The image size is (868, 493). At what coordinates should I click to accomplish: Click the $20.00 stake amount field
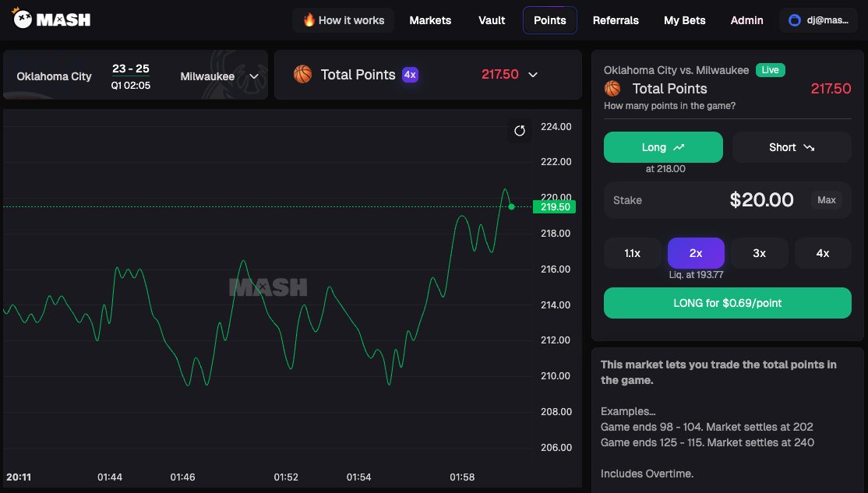[761, 199]
